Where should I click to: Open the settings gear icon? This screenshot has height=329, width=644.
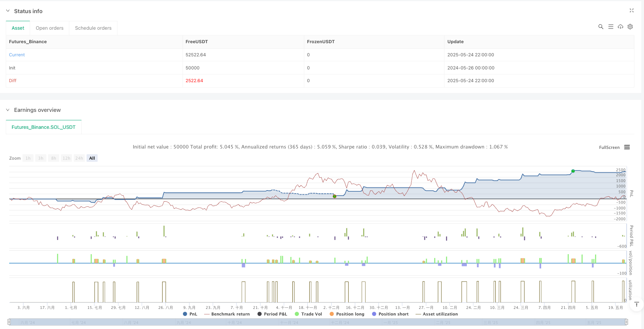tap(630, 27)
